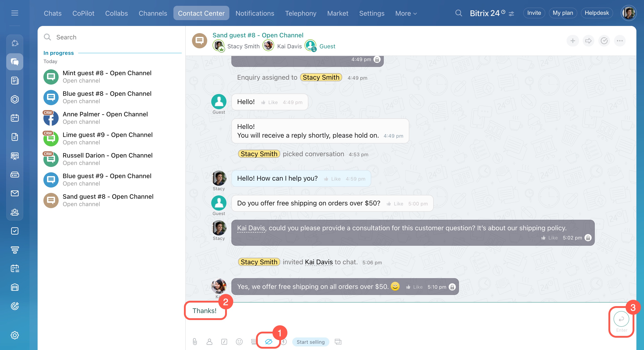Image resolution: width=644 pixels, height=350 pixels.
Task: Open the Helpdesk button
Action: click(x=597, y=13)
